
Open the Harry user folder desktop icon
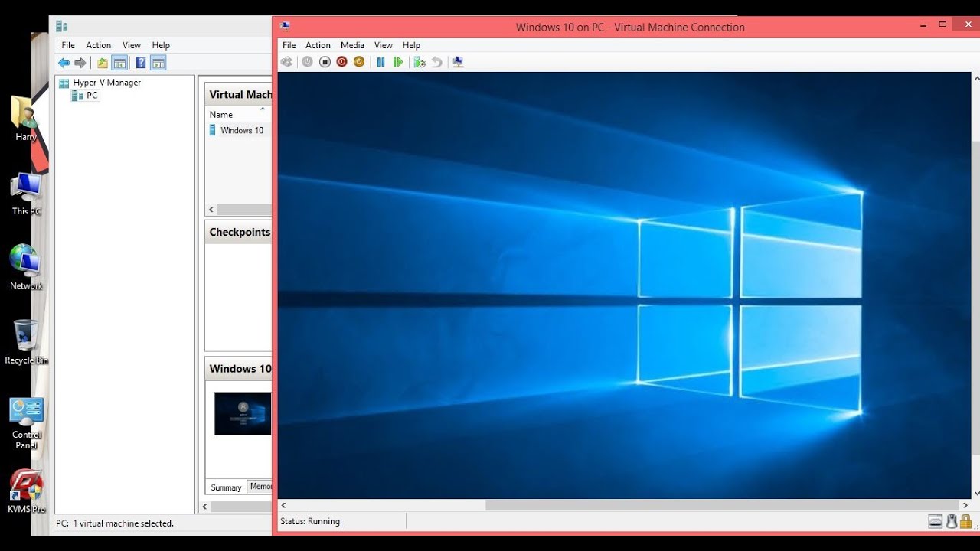coord(26,119)
